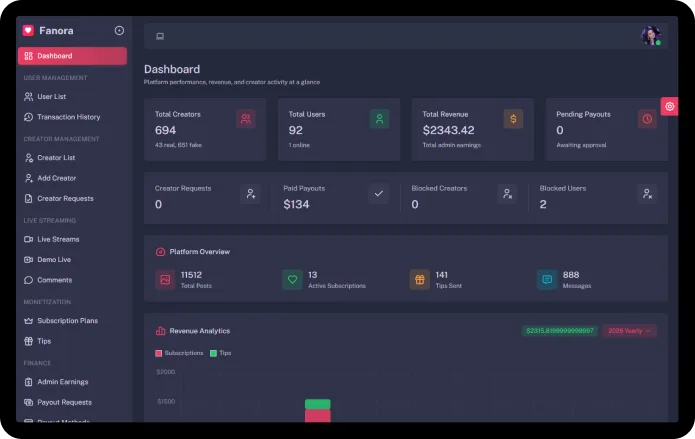Toggle the Subscriptions legend red swatch

pyautogui.click(x=159, y=353)
